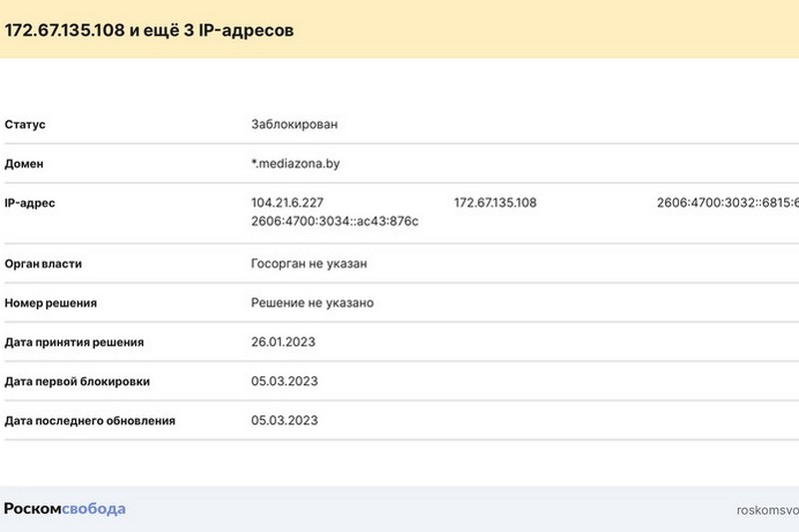Click the Орган власти label

coord(44,265)
